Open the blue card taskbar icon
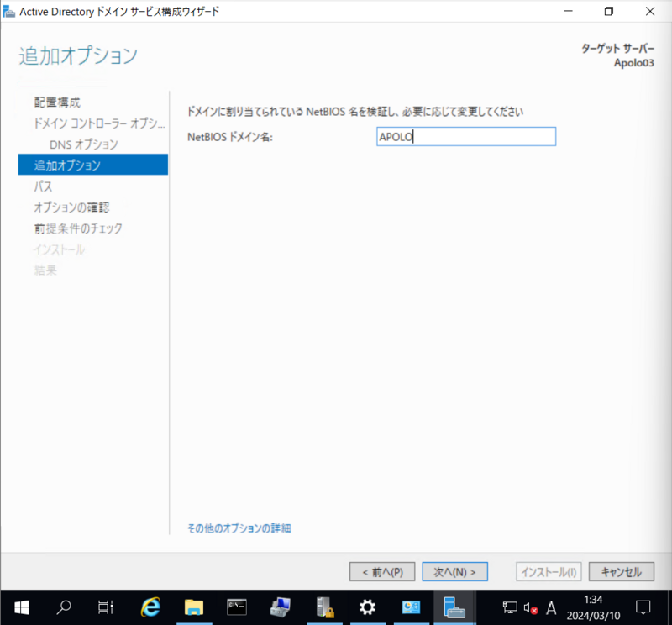672x625 pixels. [411, 607]
